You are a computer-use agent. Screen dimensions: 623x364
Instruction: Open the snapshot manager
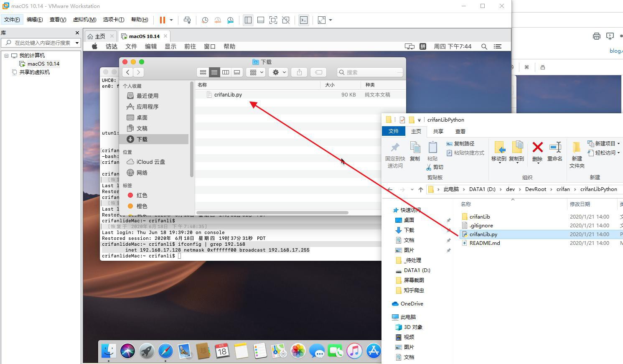[230, 20]
